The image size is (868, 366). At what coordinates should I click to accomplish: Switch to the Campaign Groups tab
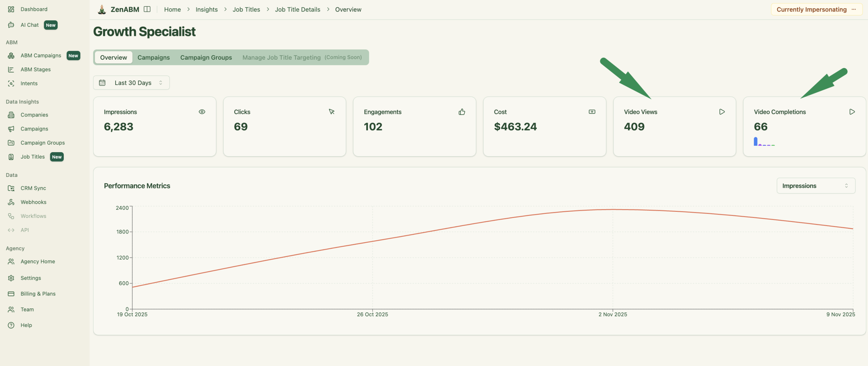tap(206, 57)
